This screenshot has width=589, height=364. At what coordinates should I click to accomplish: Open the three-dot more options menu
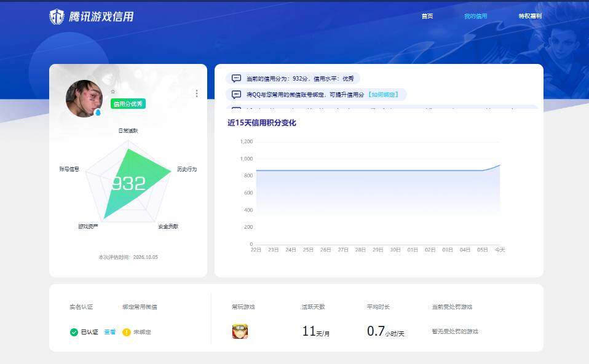click(x=197, y=93)
